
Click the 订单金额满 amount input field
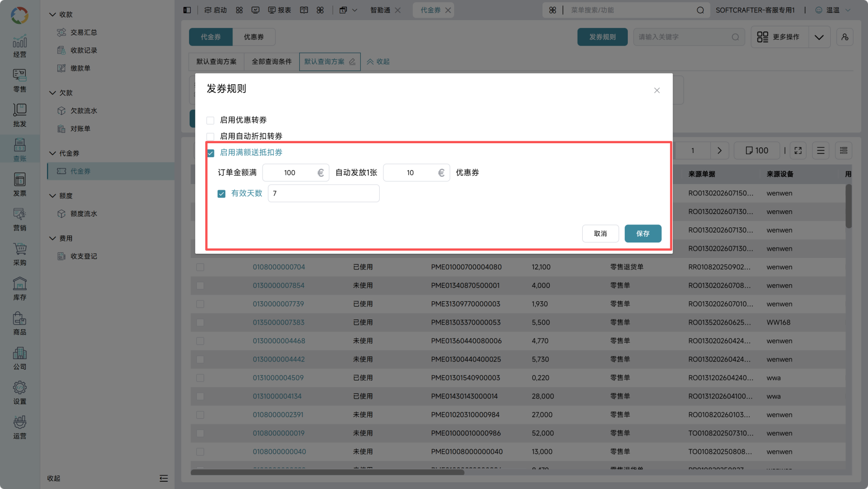click(x=296, y=173)
